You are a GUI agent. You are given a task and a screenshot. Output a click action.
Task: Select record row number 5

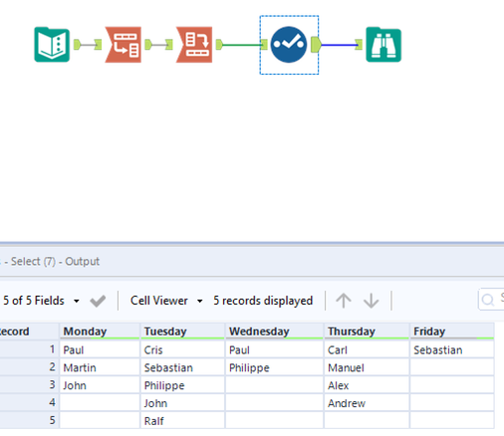[x=29, y=421]
